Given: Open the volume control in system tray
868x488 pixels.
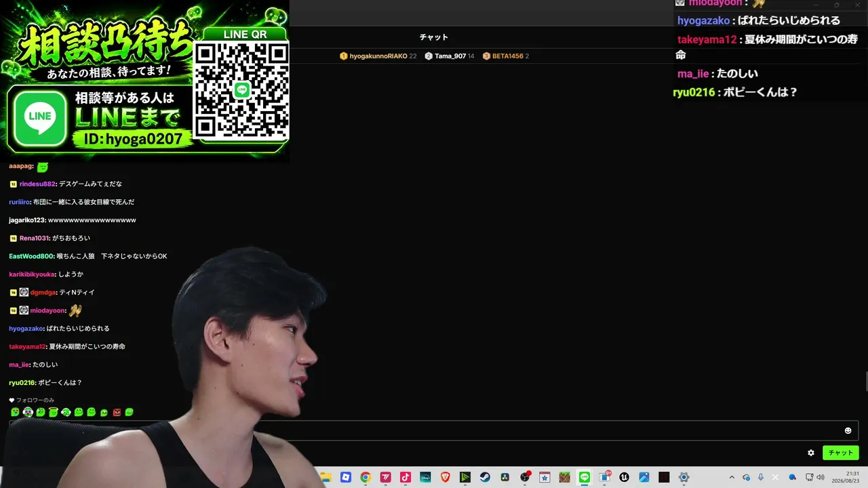Looking at the screenshot, I should tap(820, 477).
